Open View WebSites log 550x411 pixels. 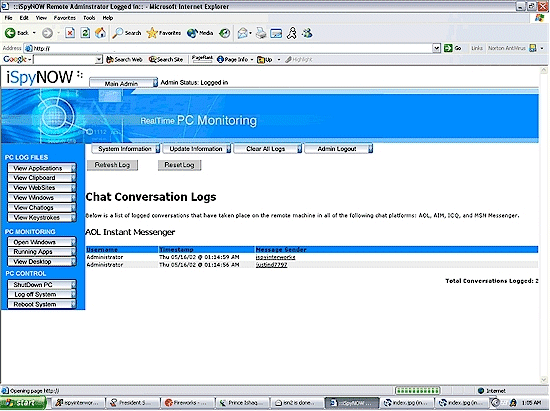click(41, 188)
